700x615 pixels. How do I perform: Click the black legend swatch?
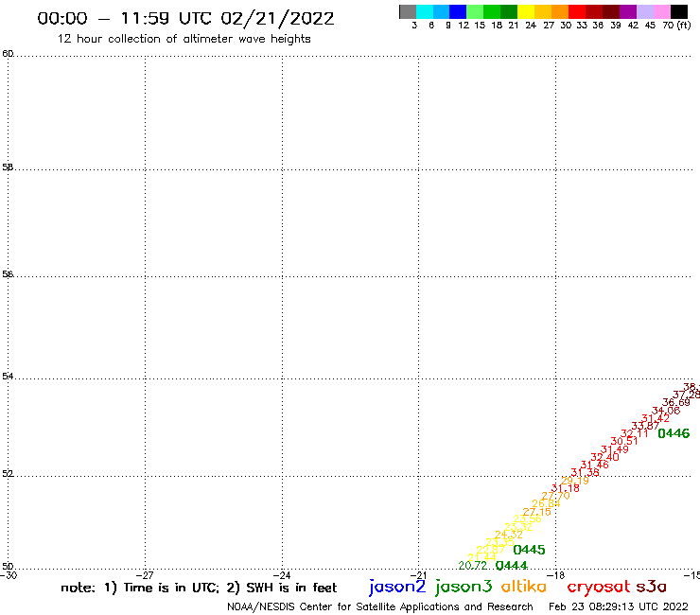pyautogui.click(x=678, y=11)
